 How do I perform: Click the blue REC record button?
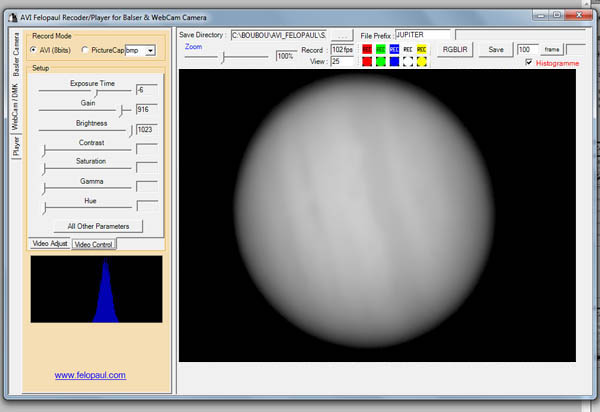pyautogui.click(x=394, y=48)
